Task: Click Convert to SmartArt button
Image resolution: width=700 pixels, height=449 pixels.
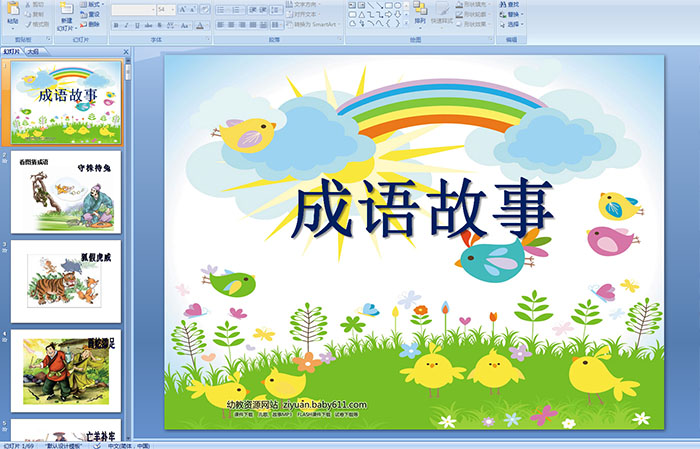Action: point(313,24)
